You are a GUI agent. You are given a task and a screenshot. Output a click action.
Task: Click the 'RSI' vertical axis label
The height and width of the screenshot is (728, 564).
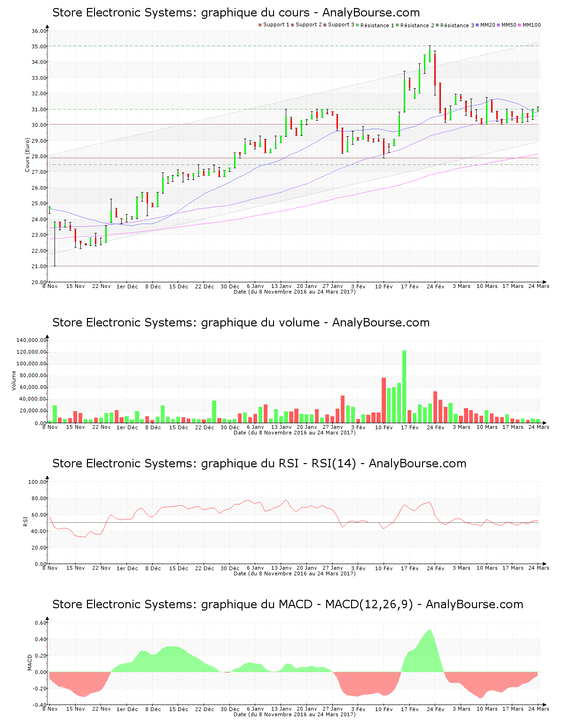[x=25, y=521]
